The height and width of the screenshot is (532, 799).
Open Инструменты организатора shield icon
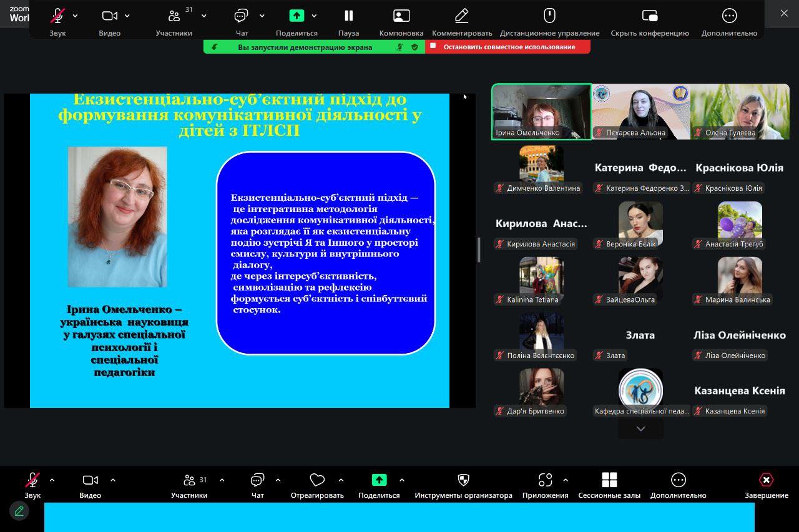[x=463, y=480]
